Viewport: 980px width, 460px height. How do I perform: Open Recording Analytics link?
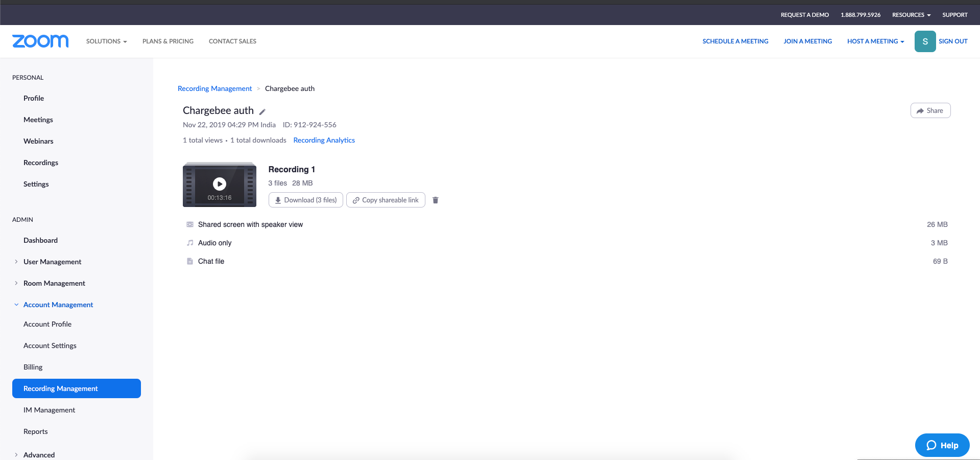[x=324, y=140]
